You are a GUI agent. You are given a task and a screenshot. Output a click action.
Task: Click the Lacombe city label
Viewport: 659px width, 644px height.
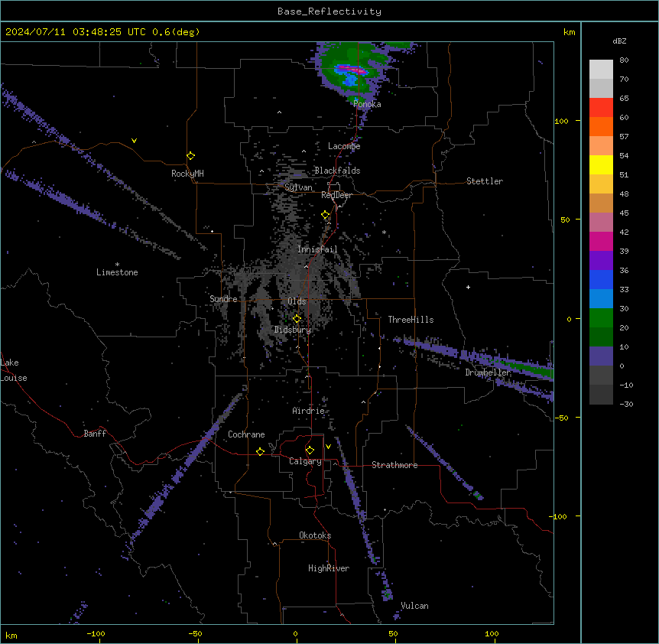pyautogui.click(x=344, y=146)
